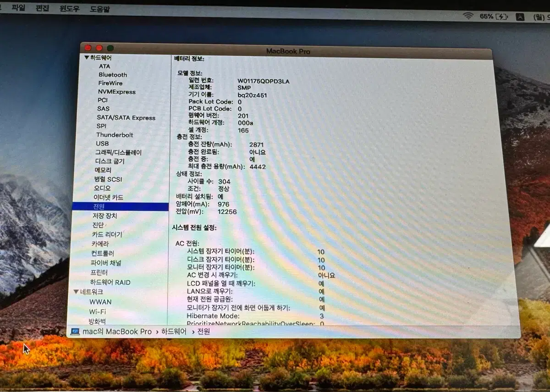Select 방화벽 in the sidebar

(x=97, y=321)
